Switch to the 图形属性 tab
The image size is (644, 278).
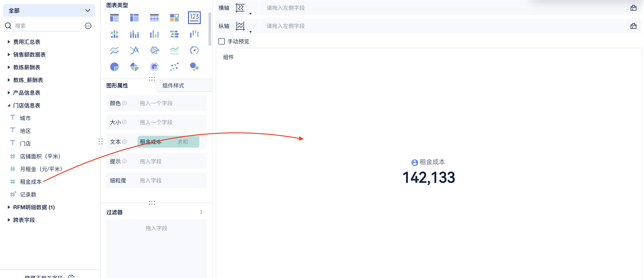(x=117, y=85)
